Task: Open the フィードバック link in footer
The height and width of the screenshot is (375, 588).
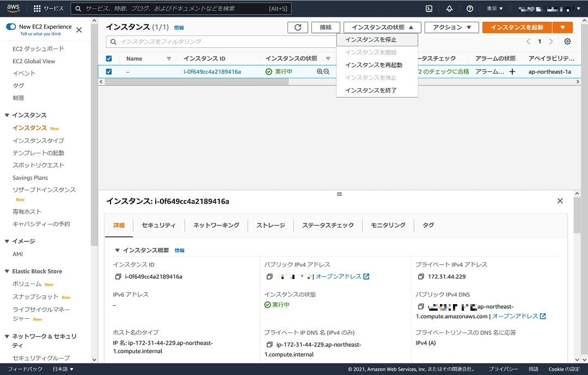Action: 24,369
